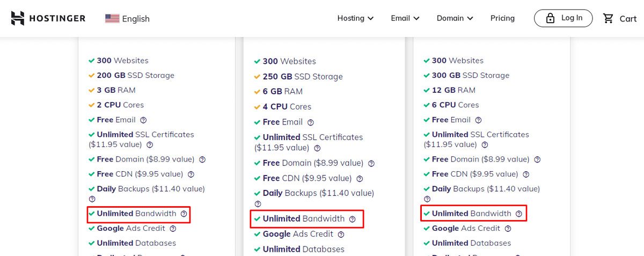Image resolution: width=644 pixels, height=256 pixels.
Task: Show SSL Certificates help in first plan
Action: (150, 145)
